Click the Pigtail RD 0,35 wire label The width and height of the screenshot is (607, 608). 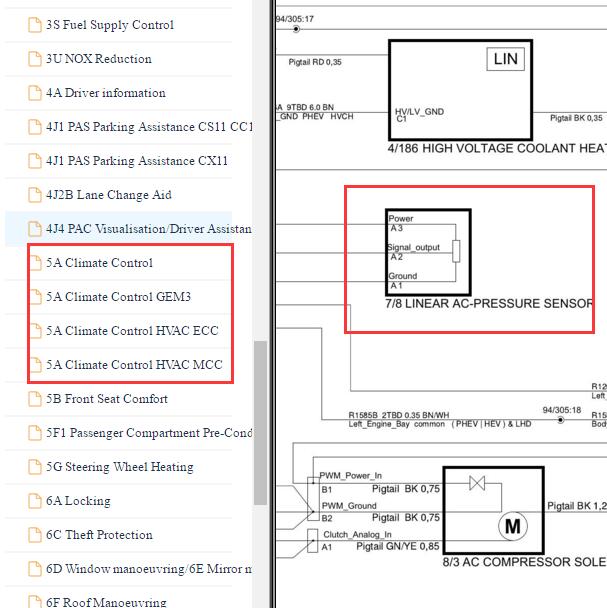pyautogui.click(x=315, y=62)
